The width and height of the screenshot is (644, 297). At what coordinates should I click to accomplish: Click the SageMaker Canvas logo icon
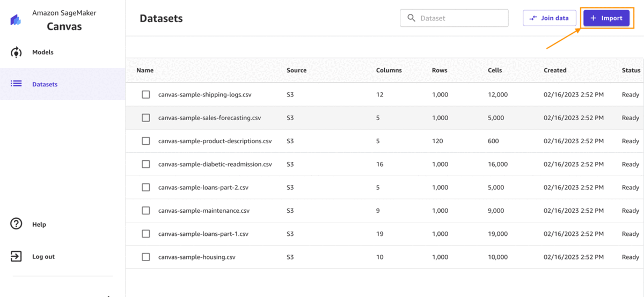point(16,20)
